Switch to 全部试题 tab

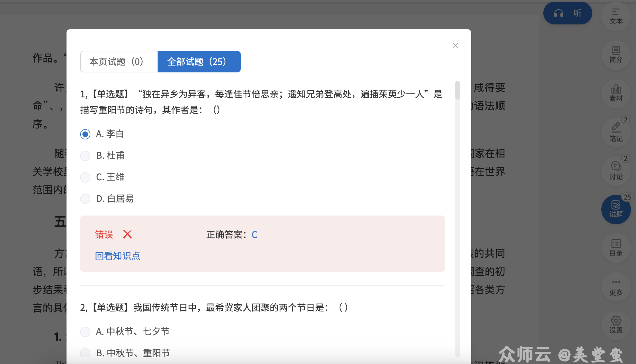click(x=199, y=62)
